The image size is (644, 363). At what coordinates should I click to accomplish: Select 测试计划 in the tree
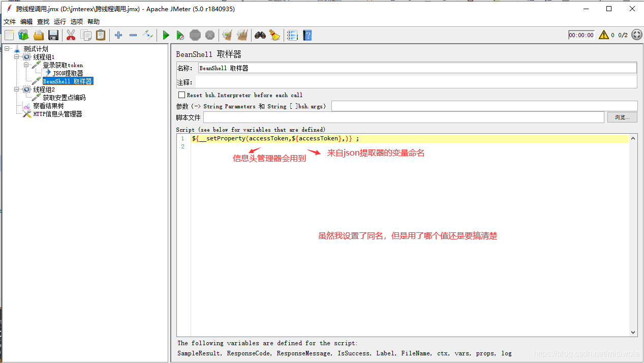(x=36, y=49)
